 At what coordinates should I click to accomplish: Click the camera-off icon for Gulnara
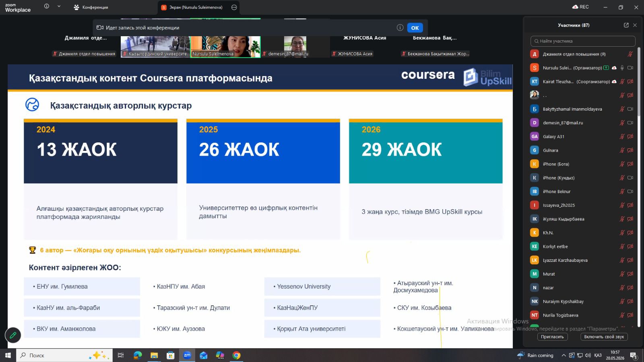coord(630,150)
